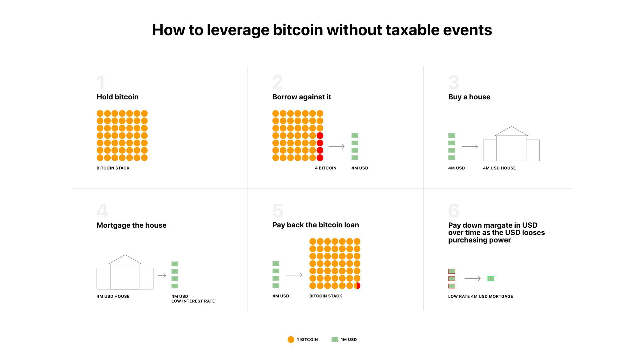Click the half-red bitcoin in step 5 stack
This screenshot has height=362, width=644.
point(357,286)
